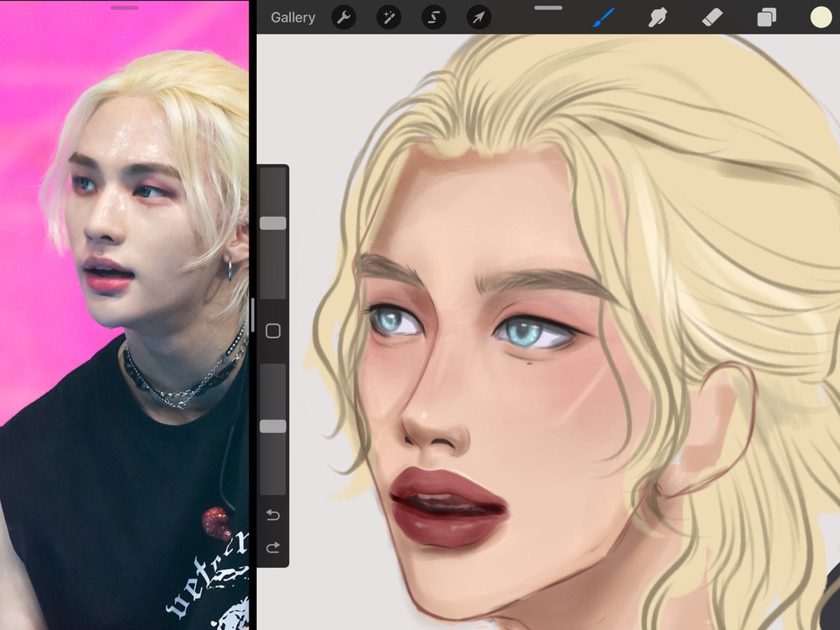This screenshot has width=840, height=630.
Task: Open the Actions wrench menu
Action: [x=343, y=17]
